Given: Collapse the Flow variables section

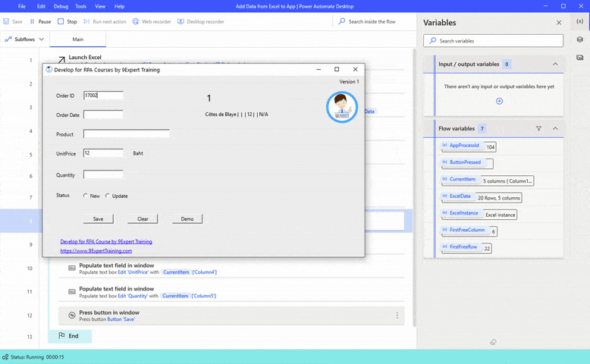Looking at the screenshot, I should 555,129.
